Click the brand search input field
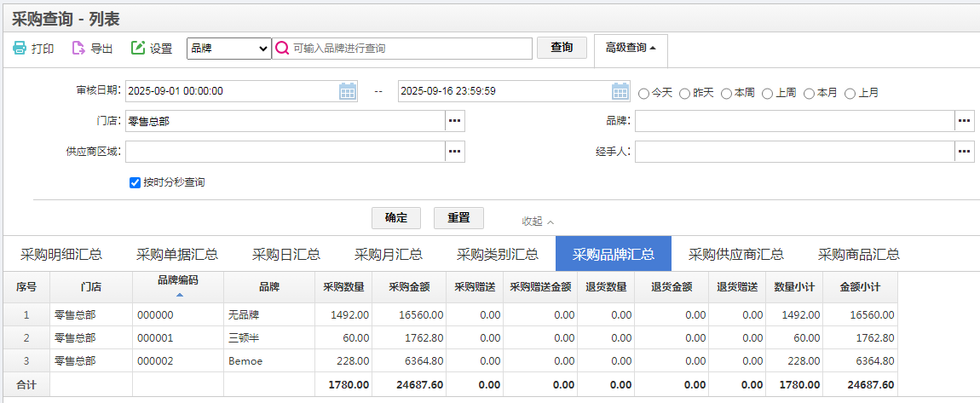This screenshot has width=980, height=403. pyautogui.click(x=409, y=49)
